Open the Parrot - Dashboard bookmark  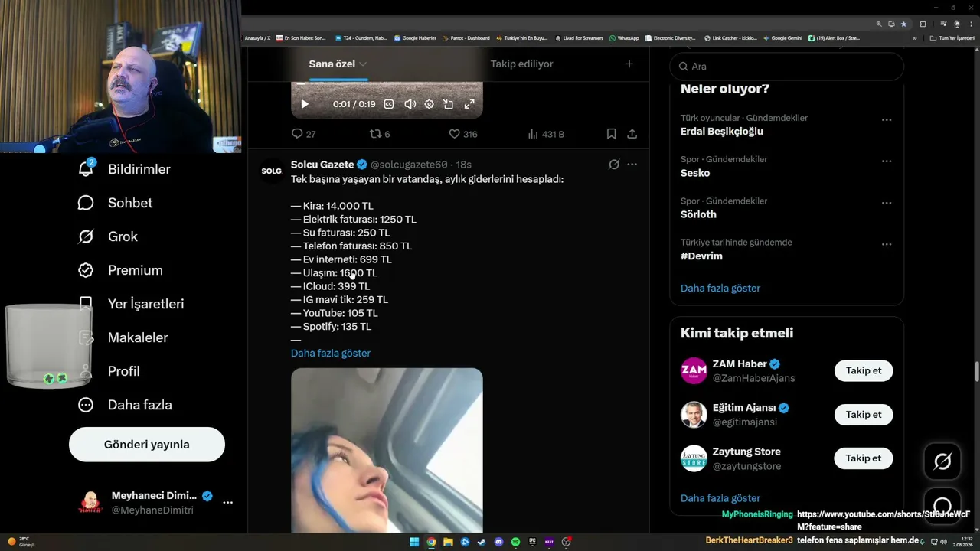point(466,38)
